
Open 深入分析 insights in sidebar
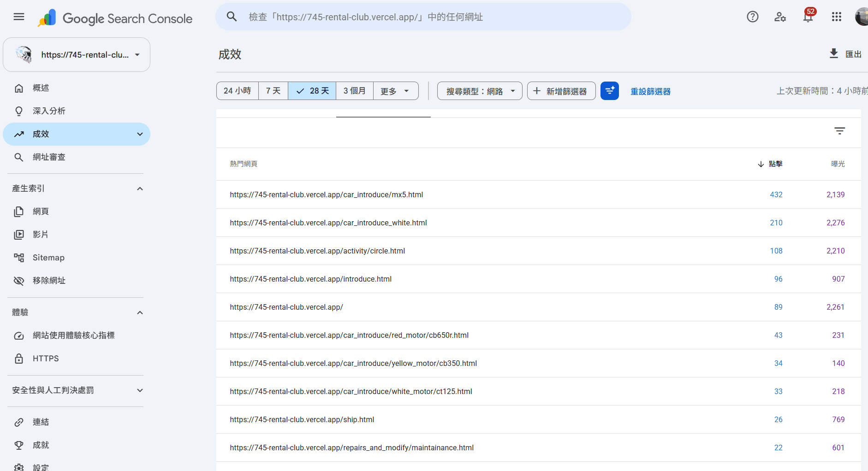coord(77,111)
